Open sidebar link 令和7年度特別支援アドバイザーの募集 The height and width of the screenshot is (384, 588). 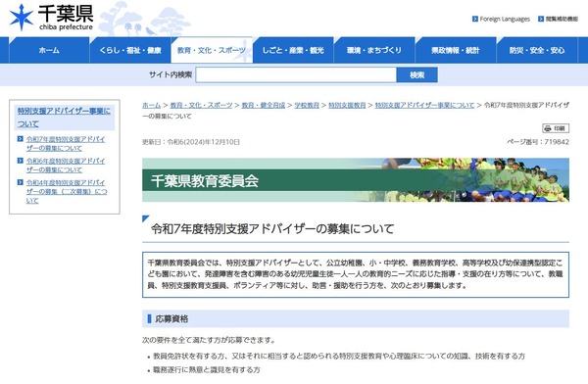[66, 144]
